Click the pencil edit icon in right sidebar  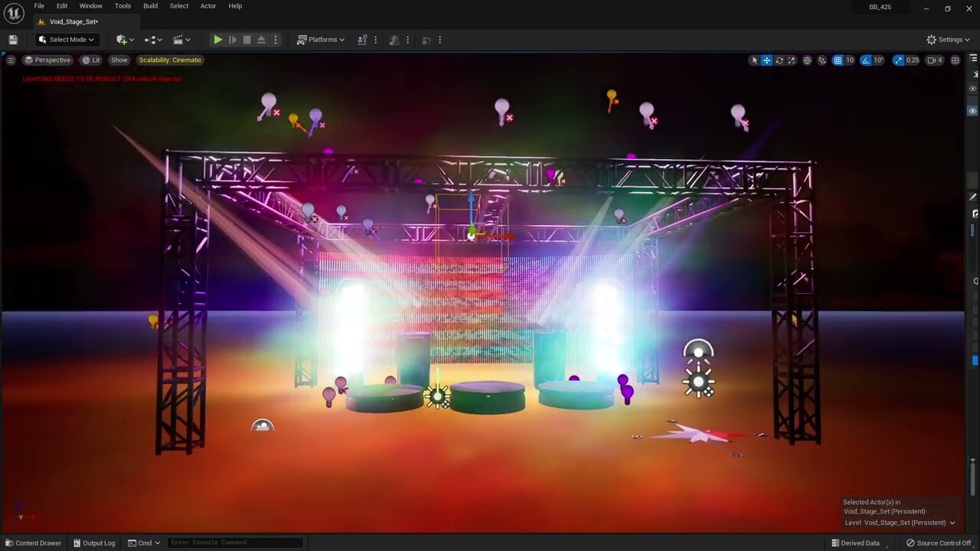point(974,197)
